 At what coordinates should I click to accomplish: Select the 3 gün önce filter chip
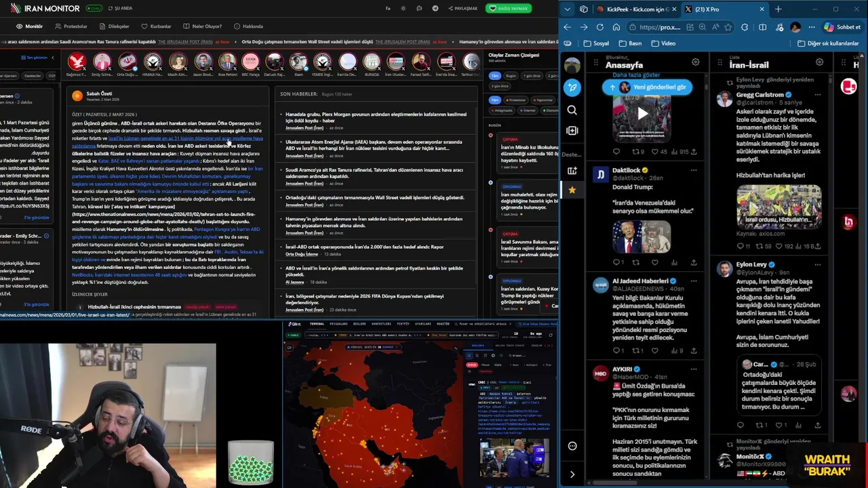500,86
